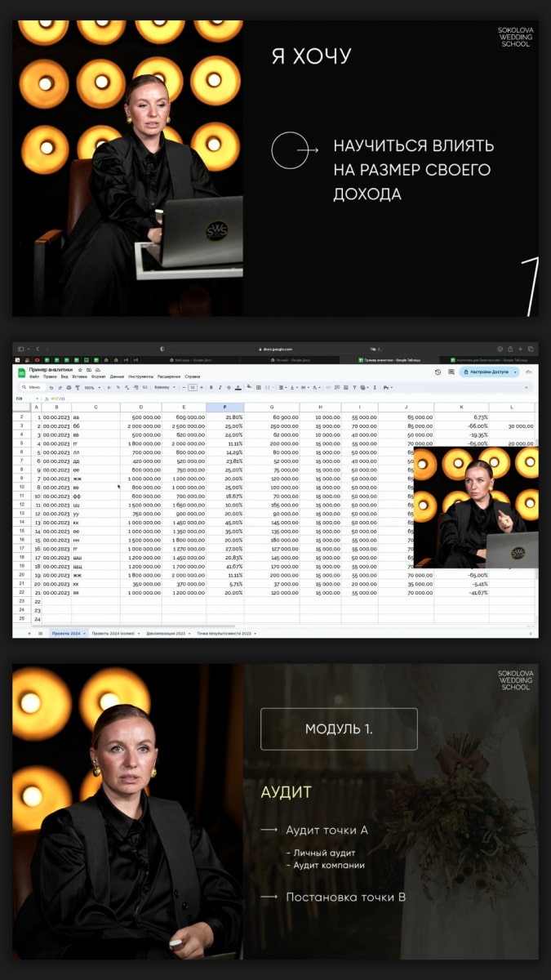Toggle italic formatting in the toolbar
Image resolution: width=551 pixels, height=980 pixels.
pos(218,387)
